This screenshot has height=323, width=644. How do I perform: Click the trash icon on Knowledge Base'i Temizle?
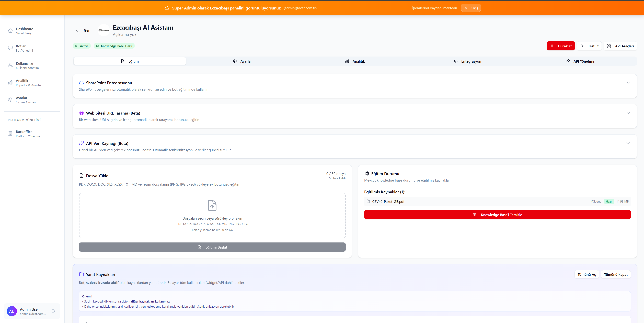click(x=475, y=215)
